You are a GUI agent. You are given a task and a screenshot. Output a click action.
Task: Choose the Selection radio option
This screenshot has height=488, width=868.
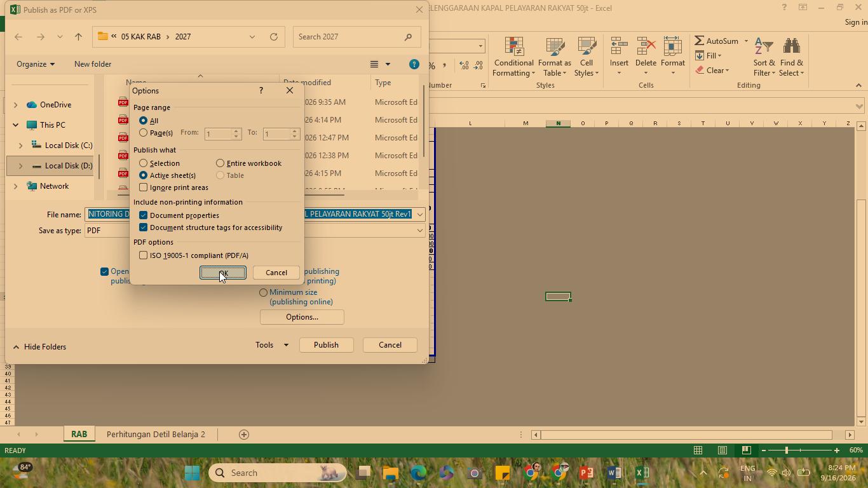pos(144,163)
